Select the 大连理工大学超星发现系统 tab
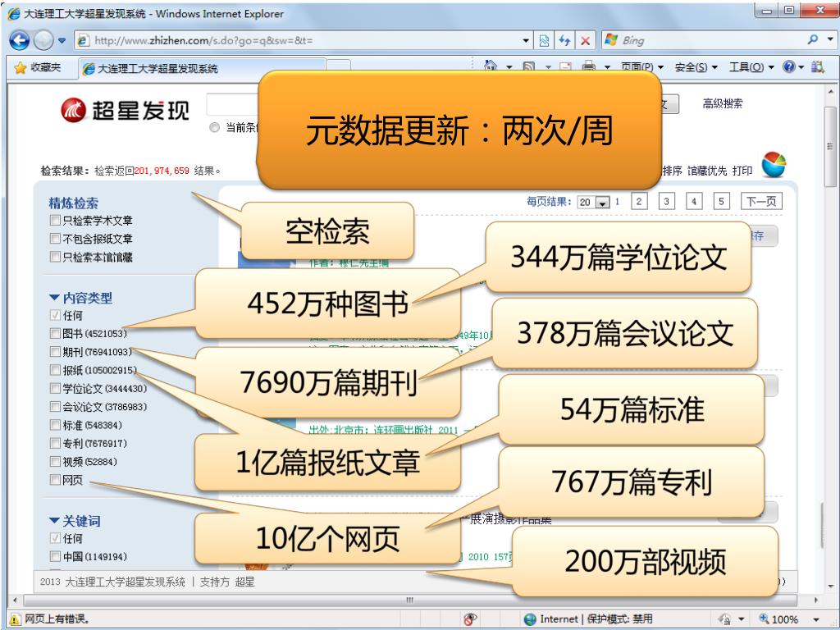Screen dimensions: 840x630 point(203,69)
